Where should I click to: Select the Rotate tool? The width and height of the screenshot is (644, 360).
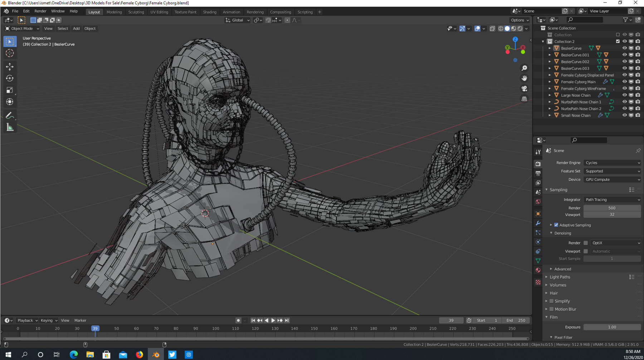pos(10,78)
